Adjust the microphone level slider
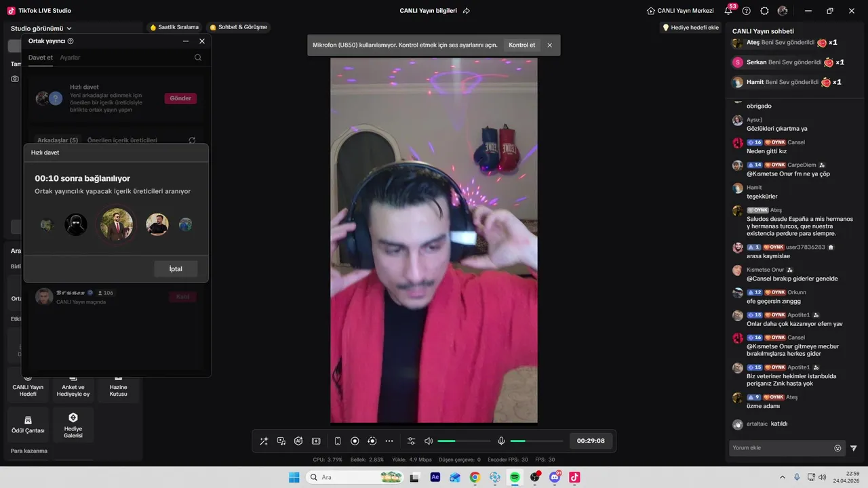This screenshot has width=868, height=488. [x=536, y=441]
